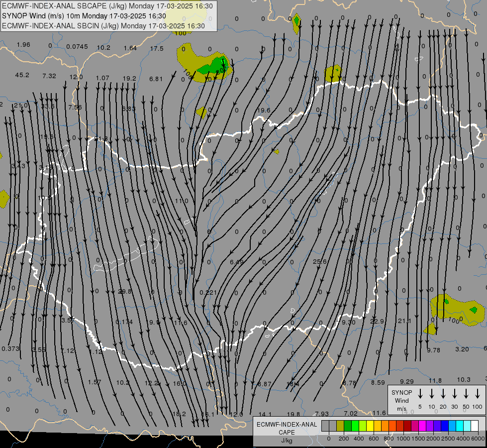Choose the dark blue 2500 J/kg swatch
The width and height of the screenshot is (487, 448).
(444, 426)
